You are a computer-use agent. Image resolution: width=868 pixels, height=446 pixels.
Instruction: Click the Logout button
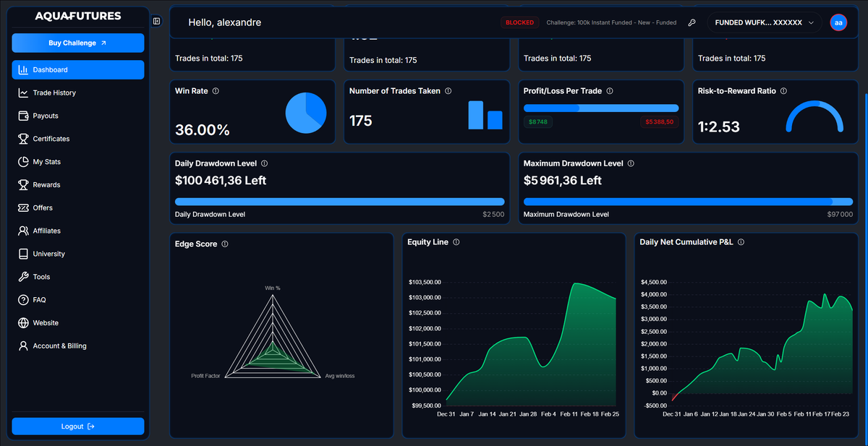tap(78, 426)
